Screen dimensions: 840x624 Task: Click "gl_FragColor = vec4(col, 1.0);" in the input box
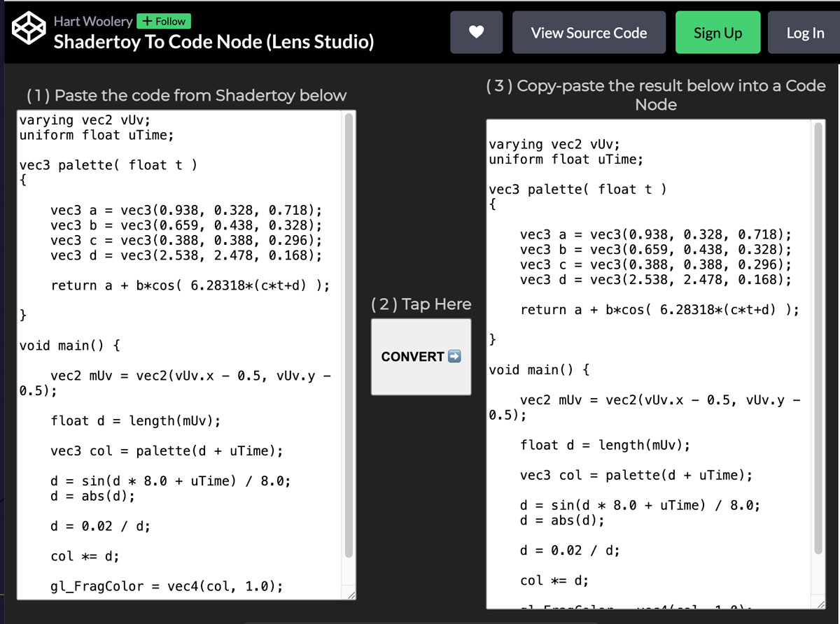[x=167, y=586]
